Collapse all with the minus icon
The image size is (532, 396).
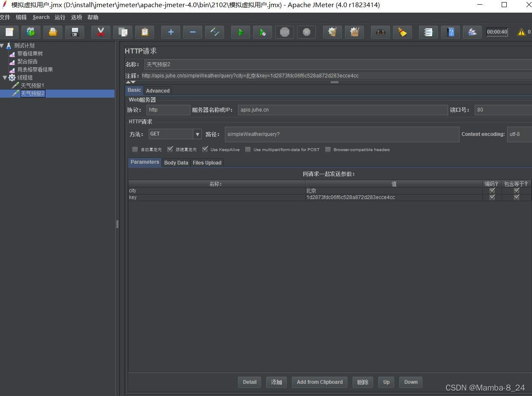click(192, 32)
